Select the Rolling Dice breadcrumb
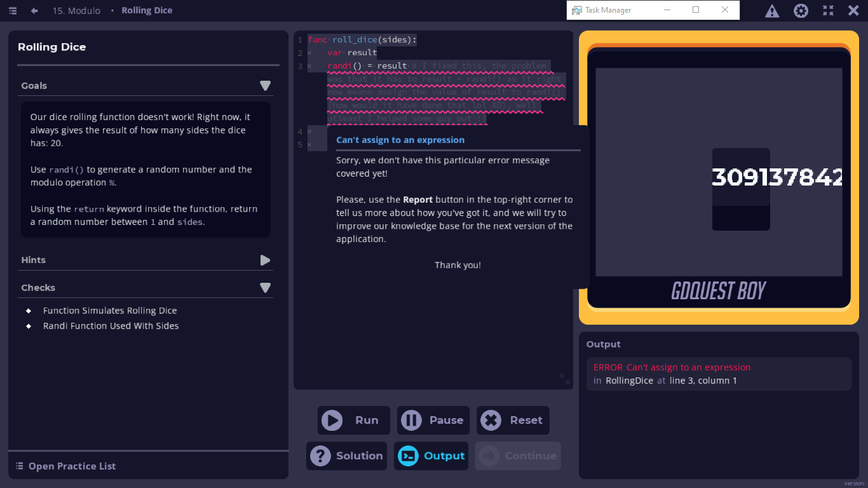Image resolution: width=868 pixels, height=488 pixels. (146, 10)
